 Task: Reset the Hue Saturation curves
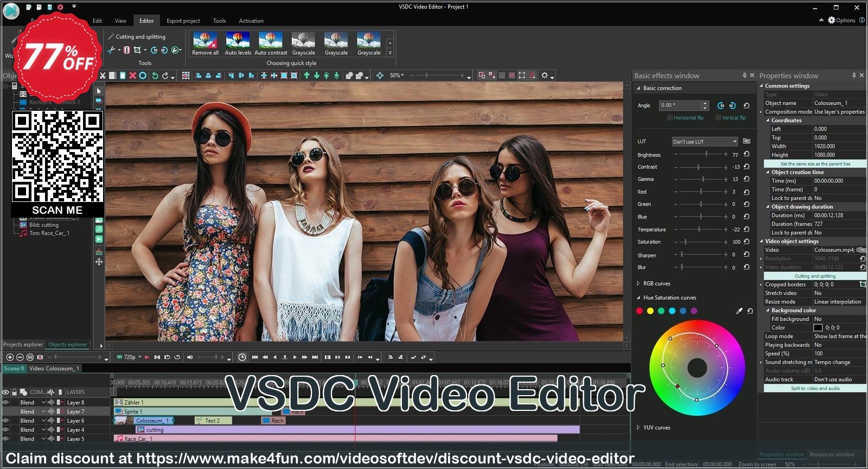(x=750, y=311)
